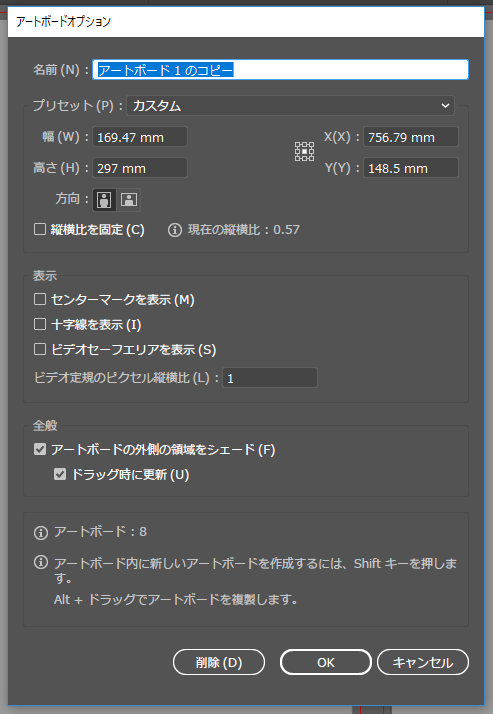Screen dimensions: 493x714
Task: Enable ビデオセーフエリアを表示 checkbox
Action: (40, 349)
